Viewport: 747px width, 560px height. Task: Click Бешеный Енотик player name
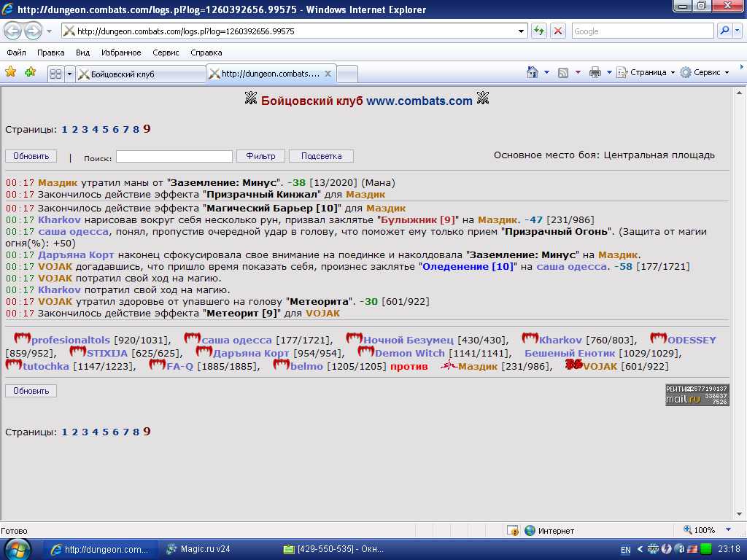coord(570,354)
